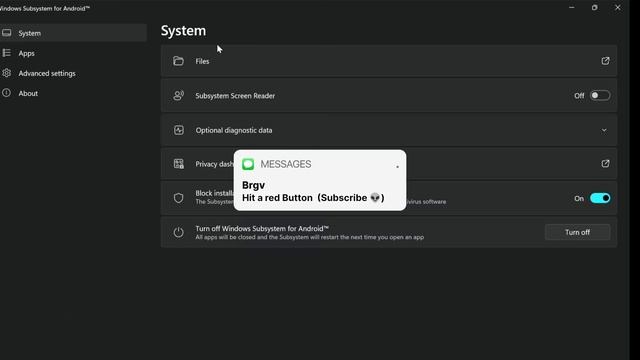Turn on the Subsystem Screen Reader switch
This screenshot has width=640, height=360.
point(600,96)
